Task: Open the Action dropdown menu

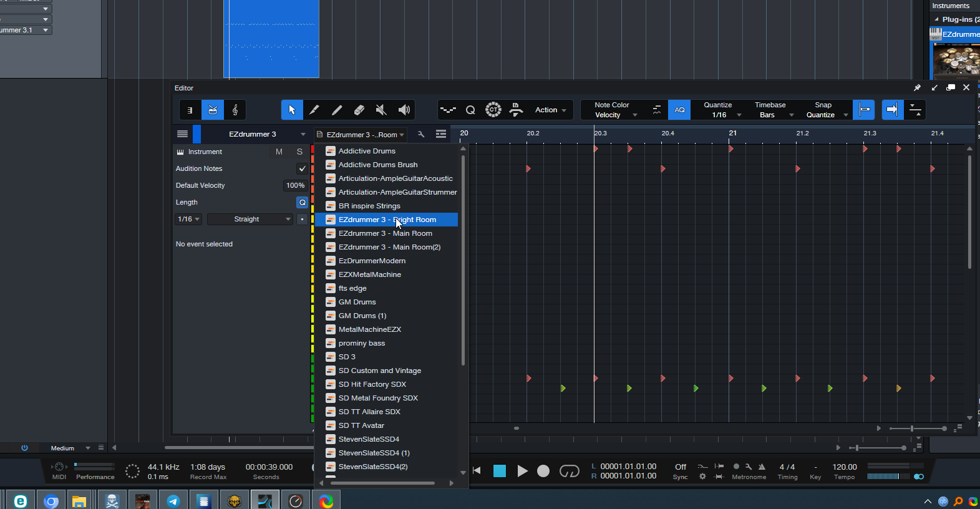Action: pyautogui.click(x=551, y=110)
